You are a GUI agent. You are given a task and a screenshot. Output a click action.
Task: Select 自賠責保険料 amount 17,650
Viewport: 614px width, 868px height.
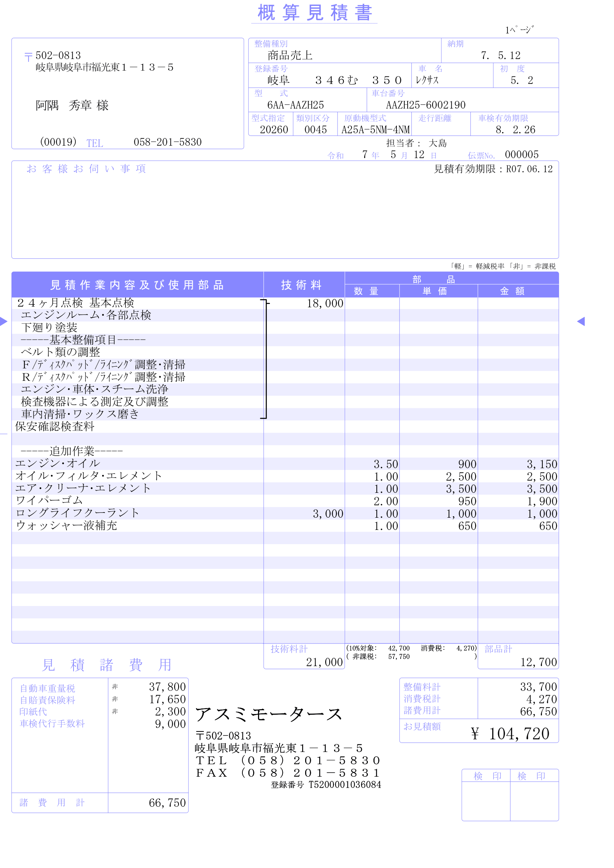167,700
